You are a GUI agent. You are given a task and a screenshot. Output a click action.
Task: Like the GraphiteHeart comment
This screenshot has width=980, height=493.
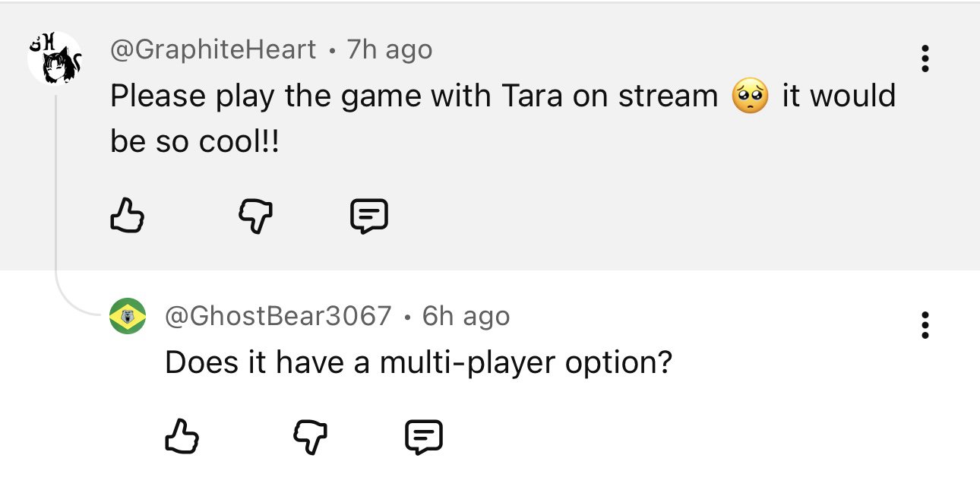(127, 215)
